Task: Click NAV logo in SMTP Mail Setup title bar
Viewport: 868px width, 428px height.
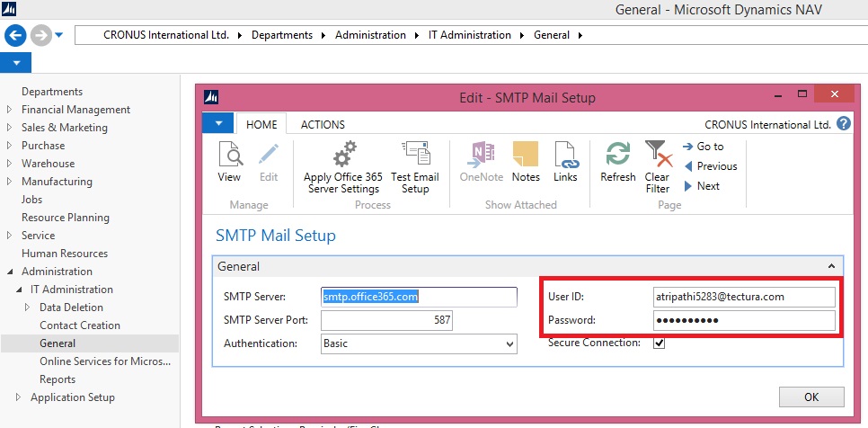Action: [211, 97]
